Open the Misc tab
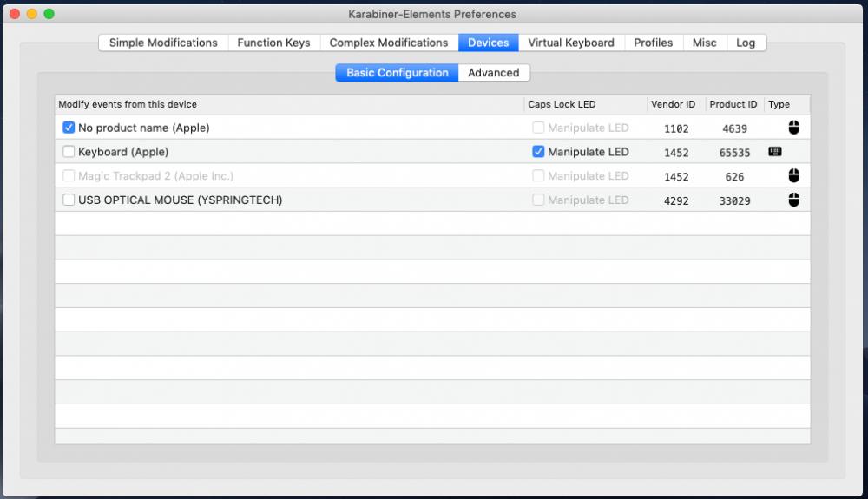 pos(704,43)
